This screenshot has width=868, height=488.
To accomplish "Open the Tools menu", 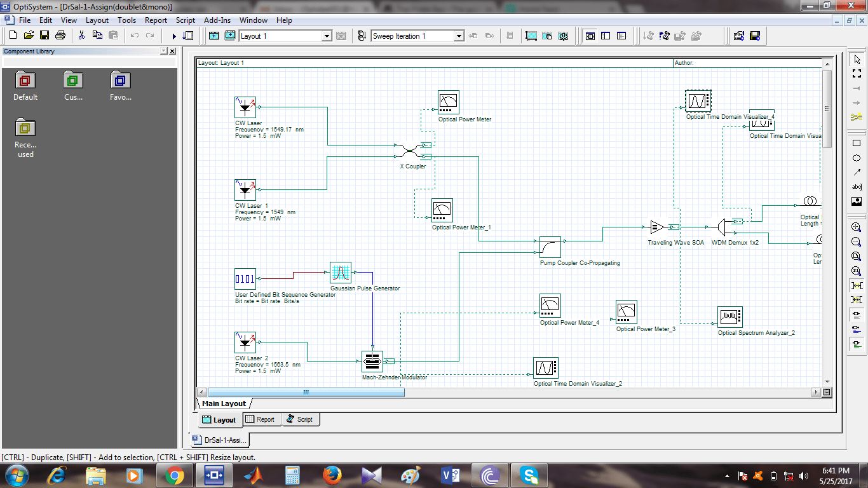I will coord(126,20).
